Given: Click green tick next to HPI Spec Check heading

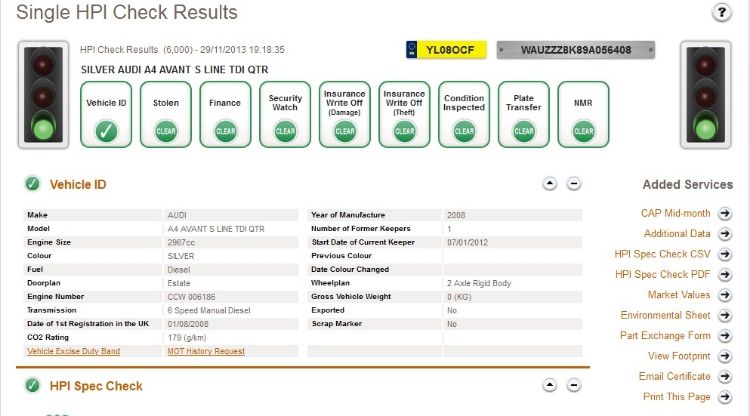Looking at the screenshot, I should pyautogui.click(x=33, y=385).
